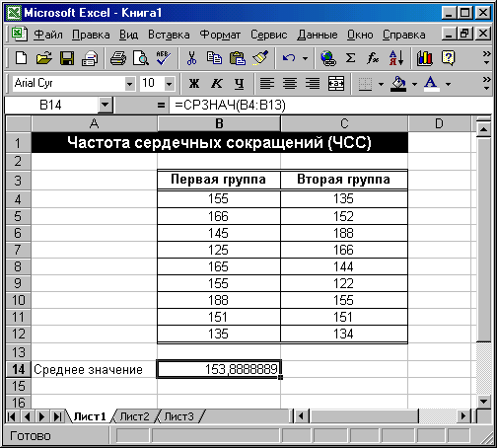This screenshot has width=497, height=448.
Task: Sort ascending with the A-Я icon
Action: (x=396, y=58)
